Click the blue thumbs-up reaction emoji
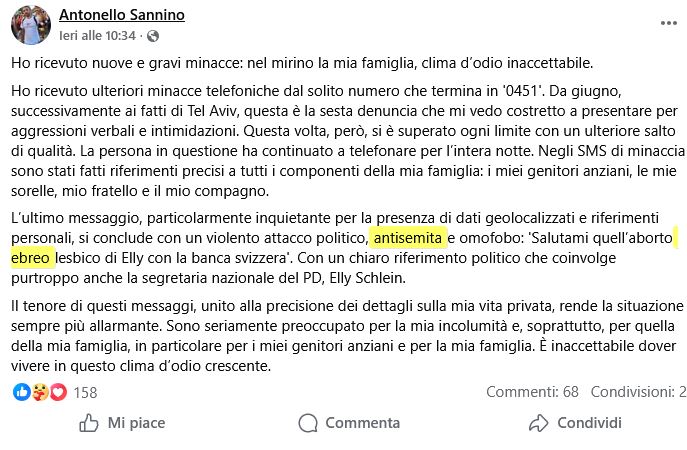The image size is (687, 450). (21, 392)
